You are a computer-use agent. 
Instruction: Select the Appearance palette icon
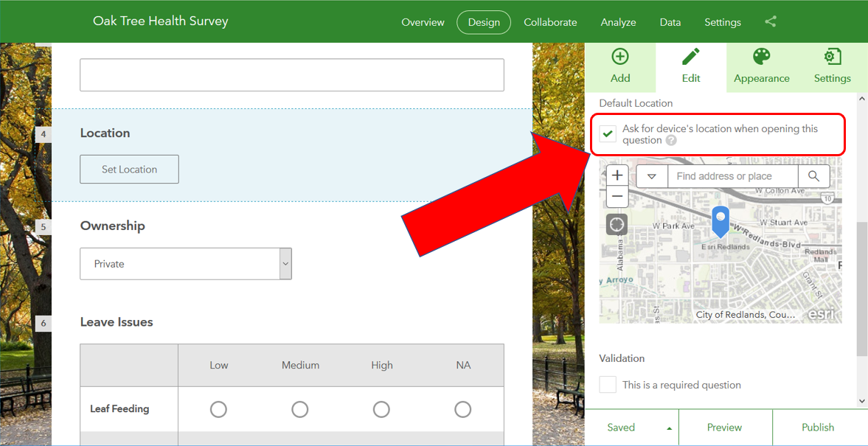761,57
